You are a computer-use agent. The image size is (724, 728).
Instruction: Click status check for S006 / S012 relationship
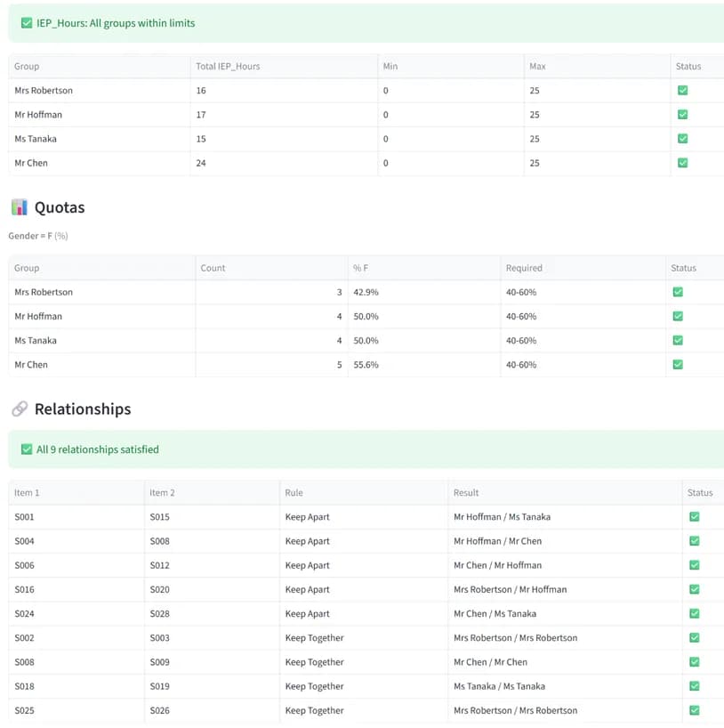tap(695, 565)
